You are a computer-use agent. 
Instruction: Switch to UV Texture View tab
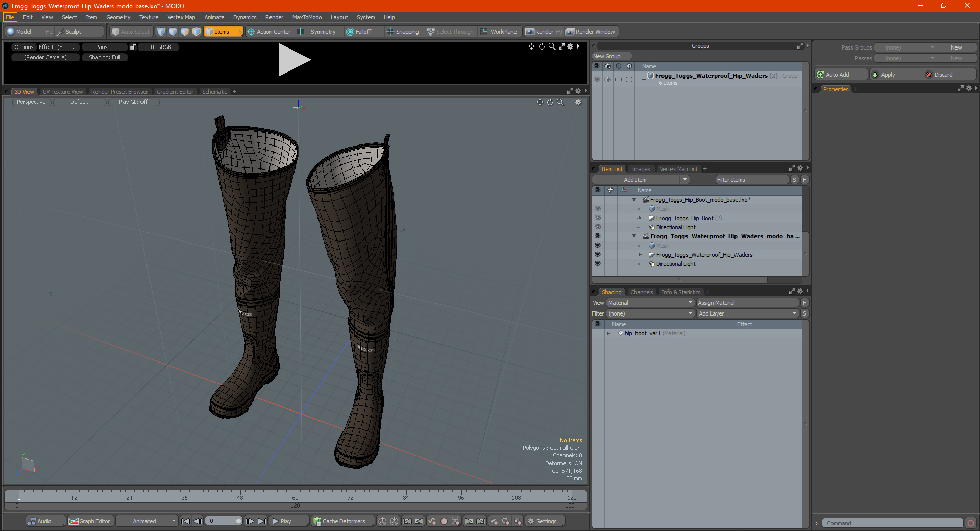tap(63, 92)
